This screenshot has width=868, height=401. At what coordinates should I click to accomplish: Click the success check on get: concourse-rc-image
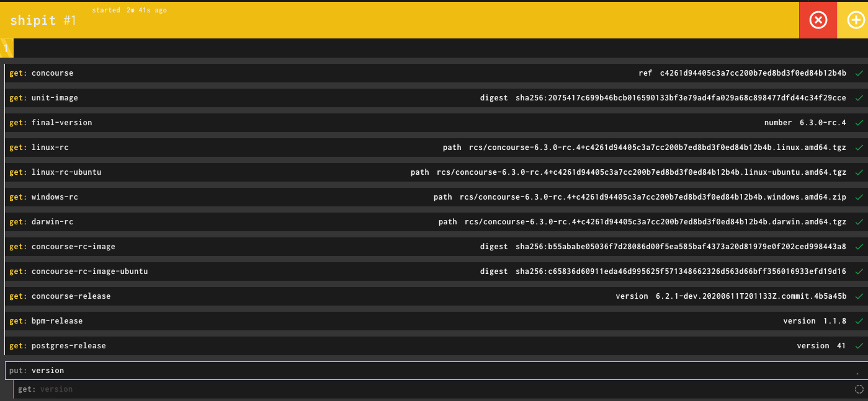tap(859, 246)
